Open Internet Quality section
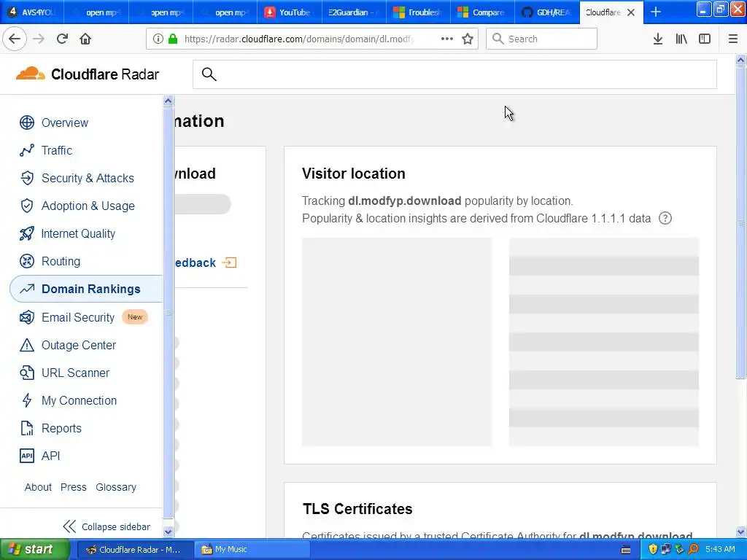Image resolution: width=747 pixels, height=560 pixels. tap(78, 234)
